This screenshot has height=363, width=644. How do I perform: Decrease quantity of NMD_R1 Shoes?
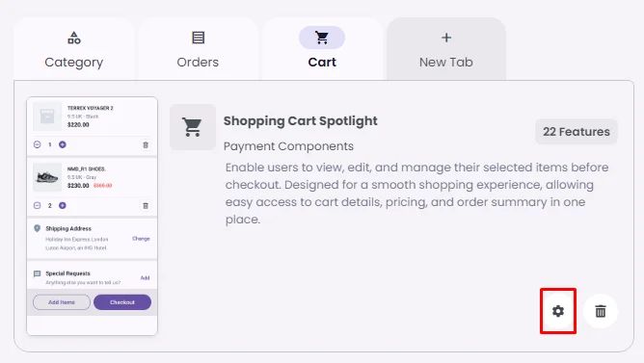[x=37, y=205]
